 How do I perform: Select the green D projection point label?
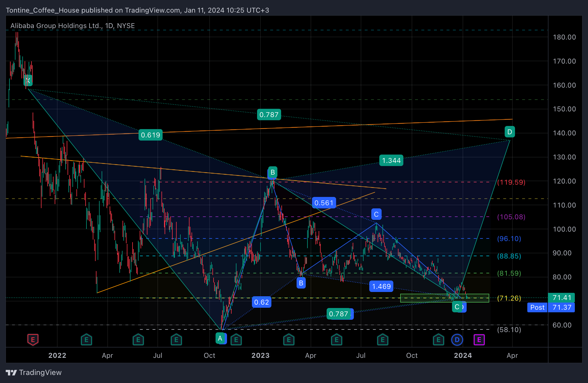(510, 132)
